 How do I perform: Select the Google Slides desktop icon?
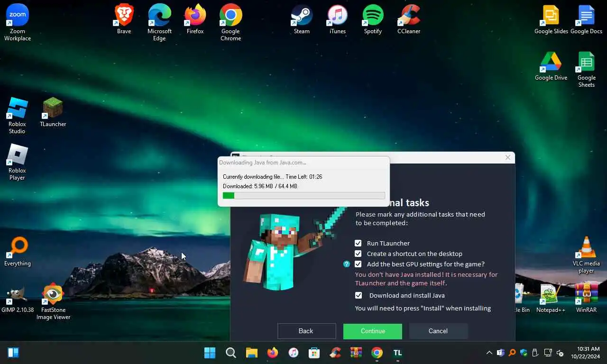point(551,19)
